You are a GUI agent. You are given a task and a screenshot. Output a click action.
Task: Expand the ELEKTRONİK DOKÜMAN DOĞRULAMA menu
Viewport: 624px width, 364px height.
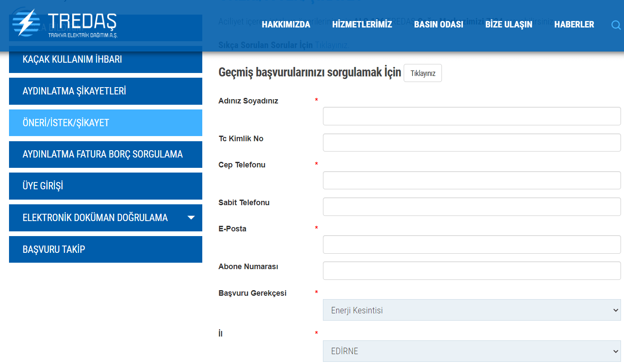(105, 218)
